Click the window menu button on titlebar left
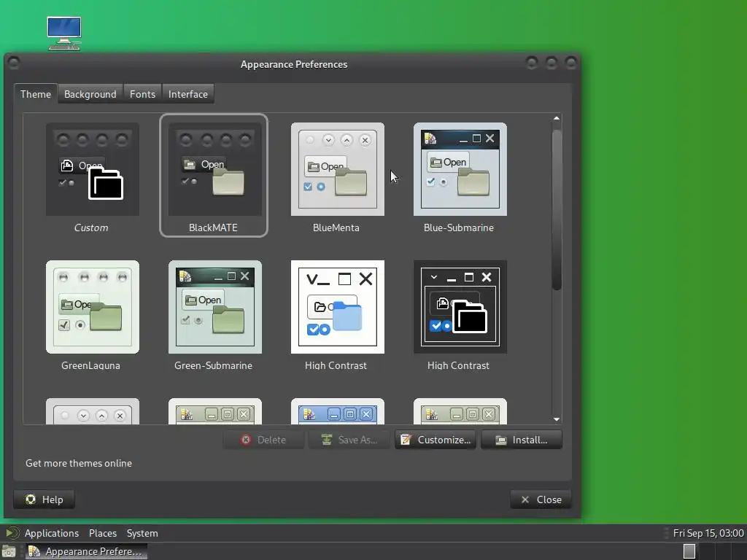Screen dimensions: 747x560 tap(14, 63)
